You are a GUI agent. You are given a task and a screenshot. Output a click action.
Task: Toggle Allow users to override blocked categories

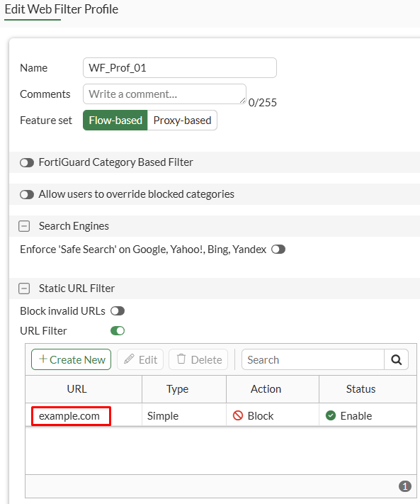click(x=27, y=194)
